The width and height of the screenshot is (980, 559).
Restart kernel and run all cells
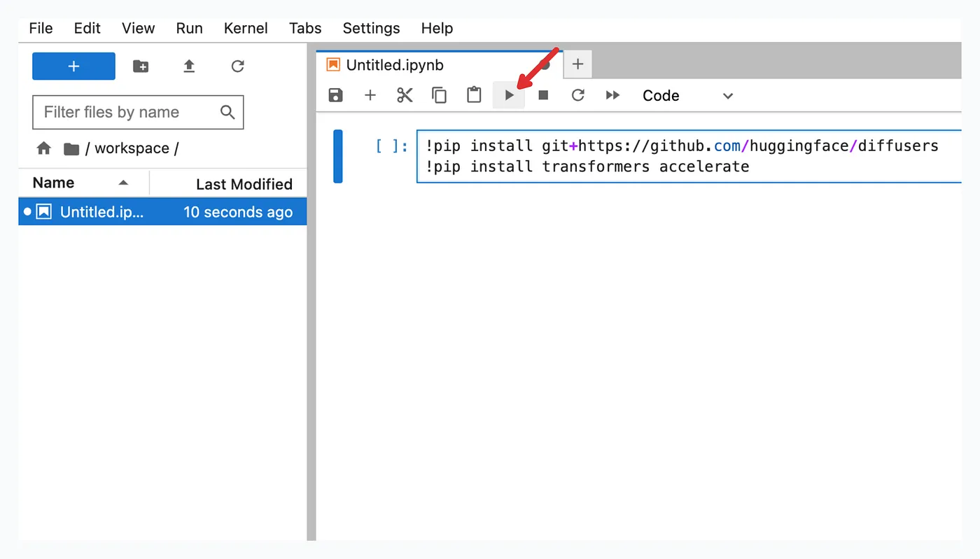612,96
